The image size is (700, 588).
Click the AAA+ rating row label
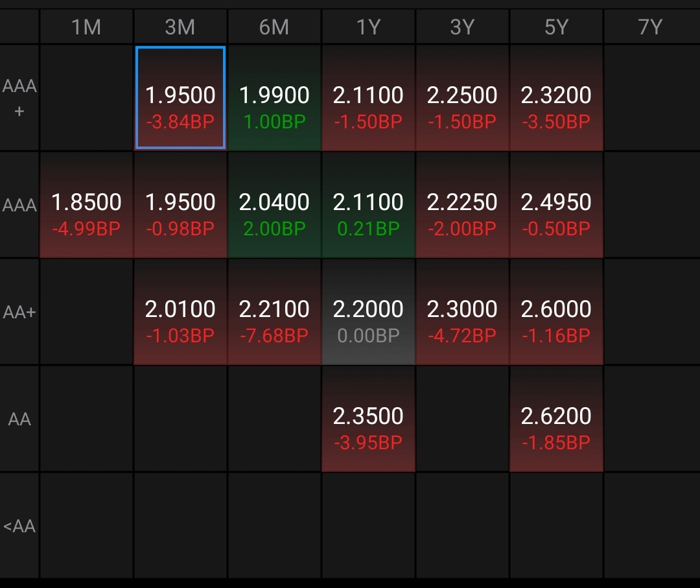pos(19,98)
